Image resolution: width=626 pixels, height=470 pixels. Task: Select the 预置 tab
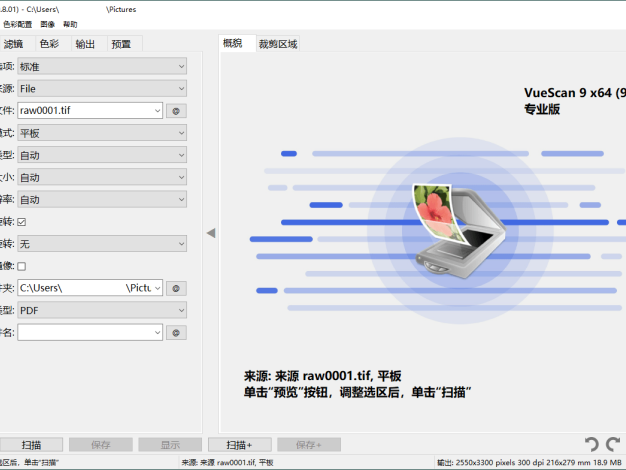pyautogui.click(x=121, y=44)
